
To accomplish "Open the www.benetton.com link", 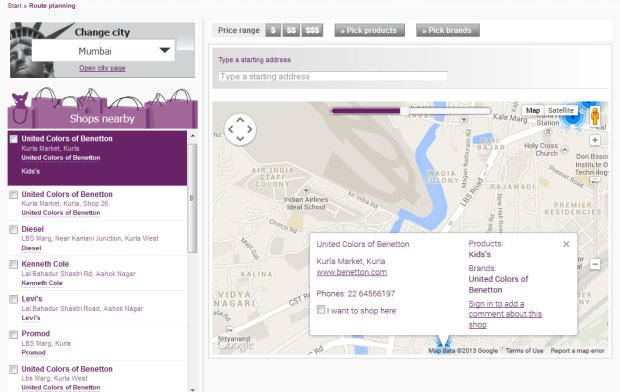I will coord(352,272).
